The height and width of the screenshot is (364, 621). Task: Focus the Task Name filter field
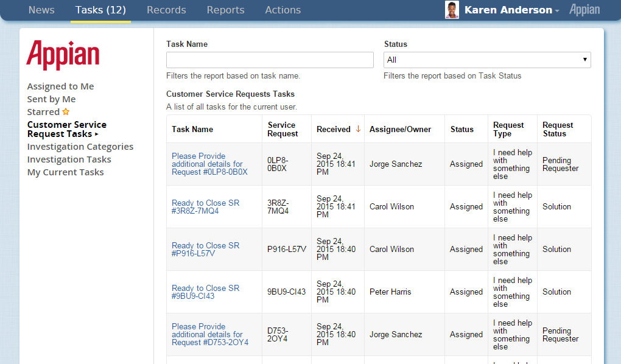[x=270, y=60]
